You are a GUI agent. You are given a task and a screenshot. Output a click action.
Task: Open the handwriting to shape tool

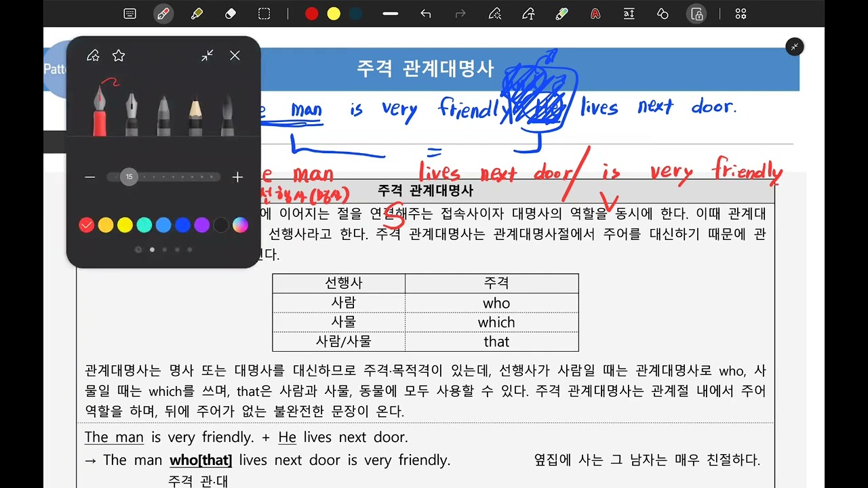pos(495,14)
